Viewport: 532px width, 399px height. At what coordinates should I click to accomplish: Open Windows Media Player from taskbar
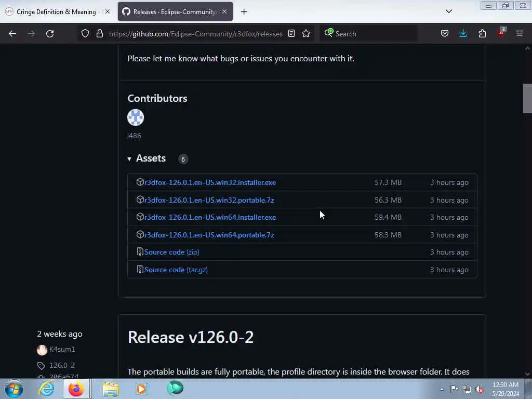[142, 389]
